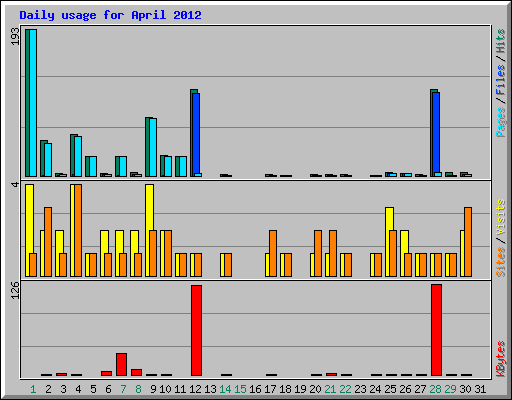Image resolution: width=512 pixels, height=400 pixels.
Task: Click day label "4" on the x-axis
Action: coord(78,389)
